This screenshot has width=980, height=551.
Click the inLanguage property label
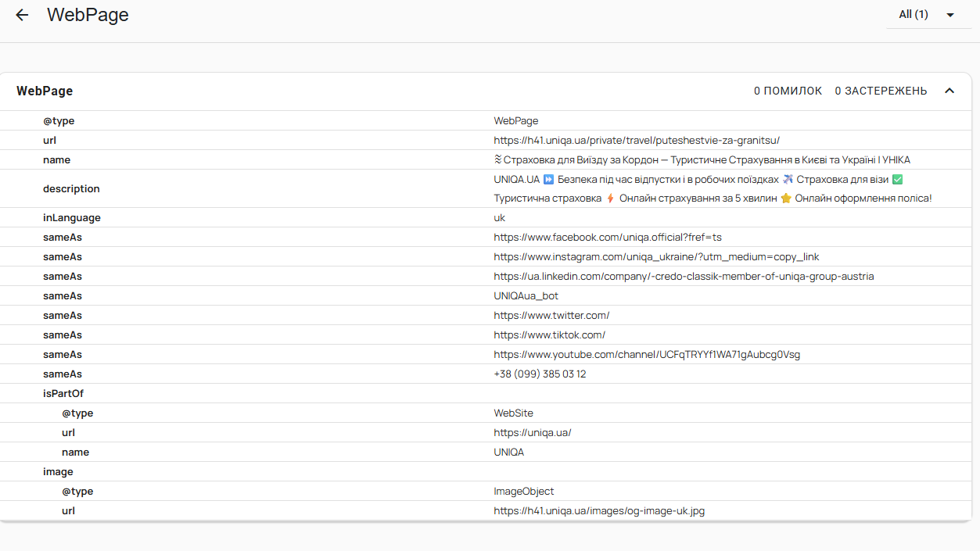tap(72, 218)
